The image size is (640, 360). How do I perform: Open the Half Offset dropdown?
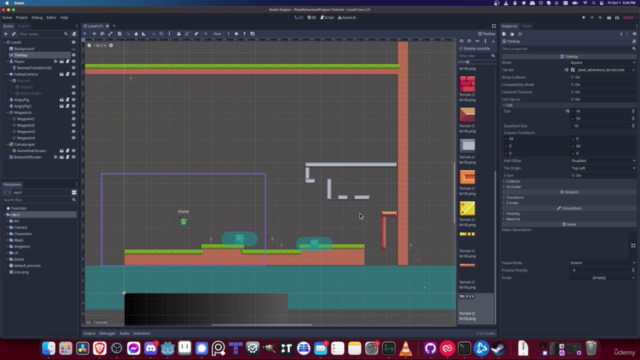tap(603, 161)
